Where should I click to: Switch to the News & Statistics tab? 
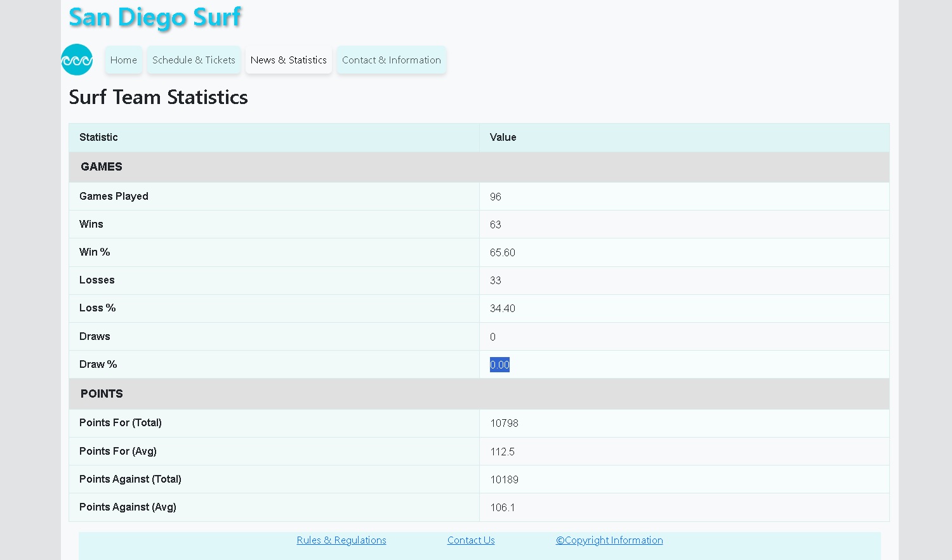point(288,60)
